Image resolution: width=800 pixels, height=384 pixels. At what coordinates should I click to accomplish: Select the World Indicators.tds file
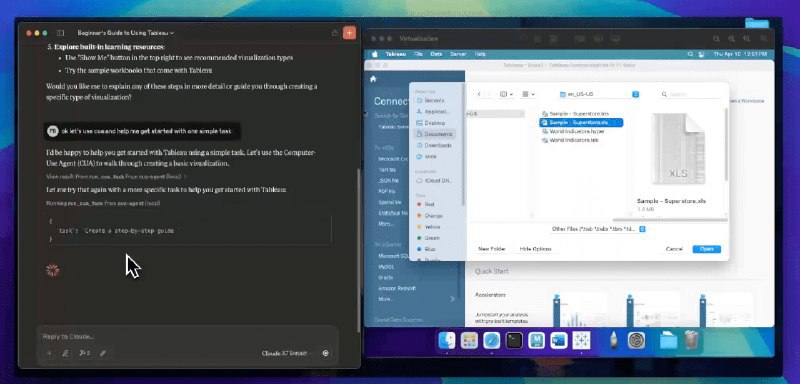[569, 140]
